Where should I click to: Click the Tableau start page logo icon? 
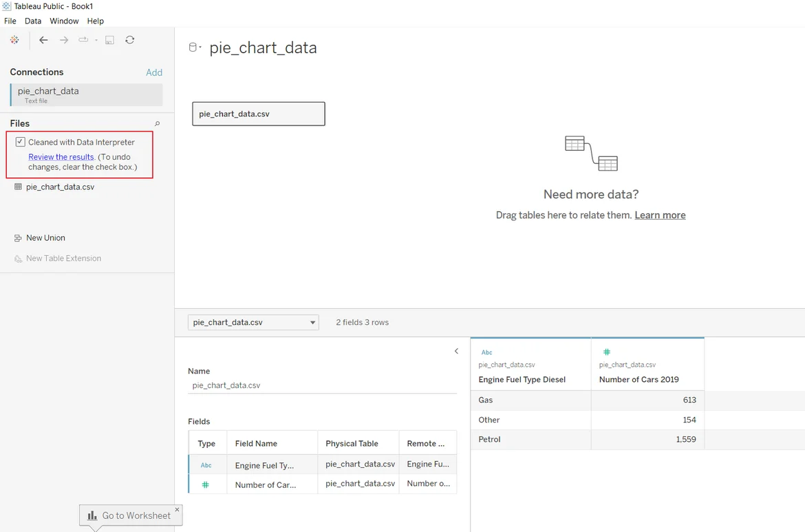click(x=14, y=41)
